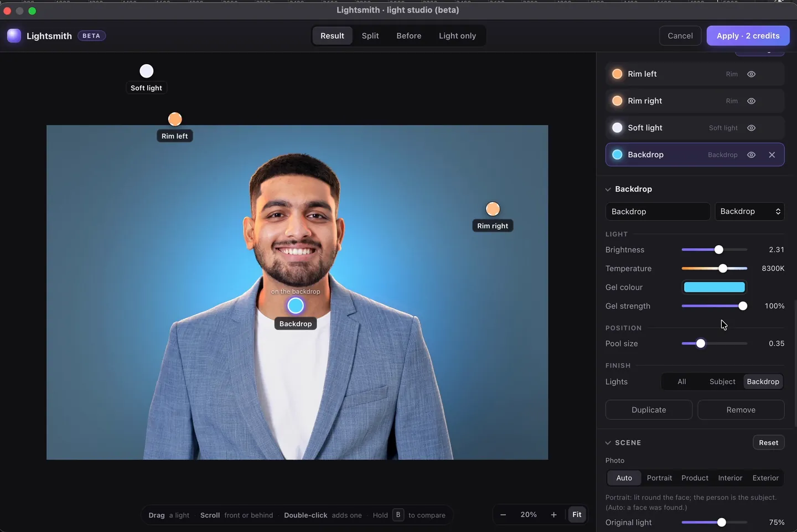Hide the Rim left light

click(x=752, y=74)
